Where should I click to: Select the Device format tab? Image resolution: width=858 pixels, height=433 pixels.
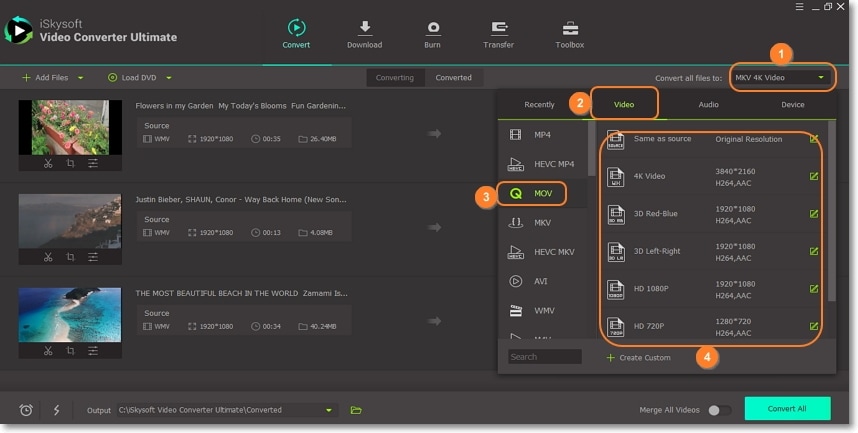pos(793,105)
